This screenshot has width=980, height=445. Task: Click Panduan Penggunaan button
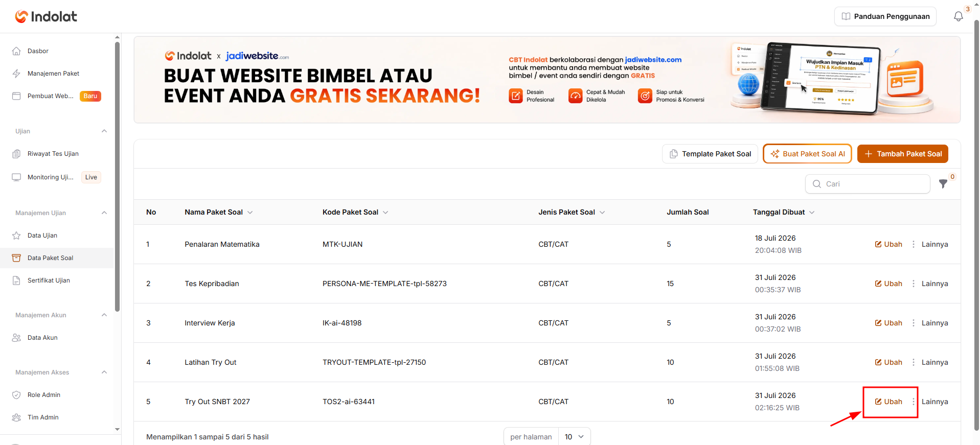click(x=885, y=16)
